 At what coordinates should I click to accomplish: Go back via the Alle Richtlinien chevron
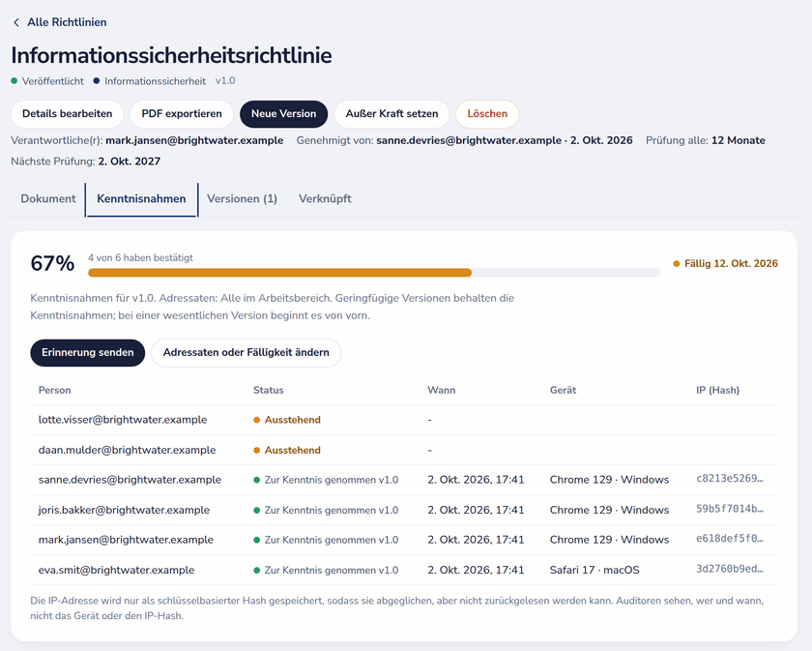[x=16, y=22]
